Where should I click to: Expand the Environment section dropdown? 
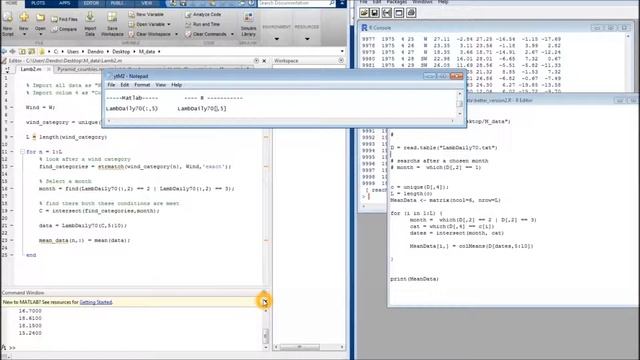click(276, 39)
